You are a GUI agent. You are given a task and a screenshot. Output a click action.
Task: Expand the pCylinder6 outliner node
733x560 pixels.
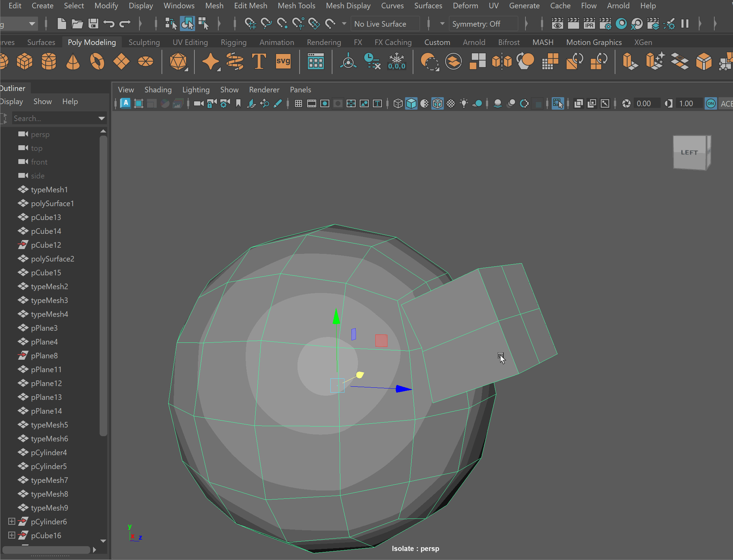pyautogui.click(x=11, y=521)
